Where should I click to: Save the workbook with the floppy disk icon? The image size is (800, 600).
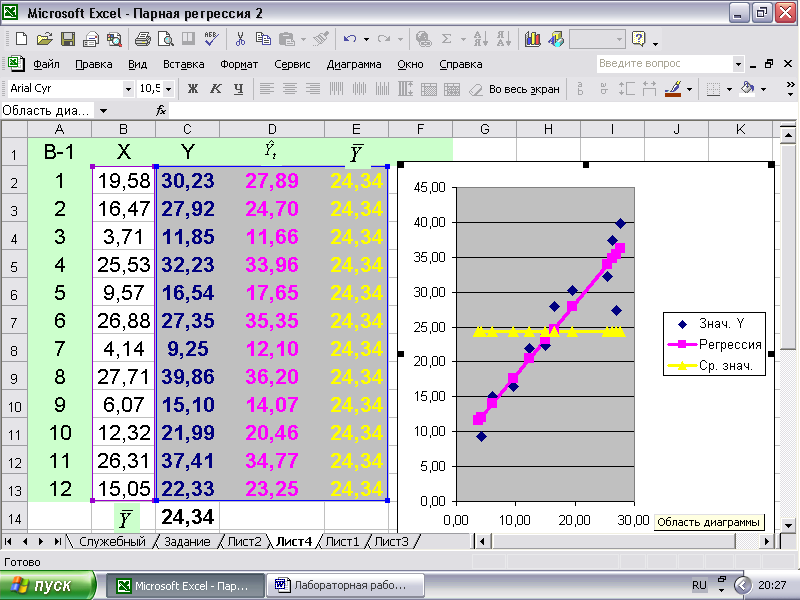(67, 39)
